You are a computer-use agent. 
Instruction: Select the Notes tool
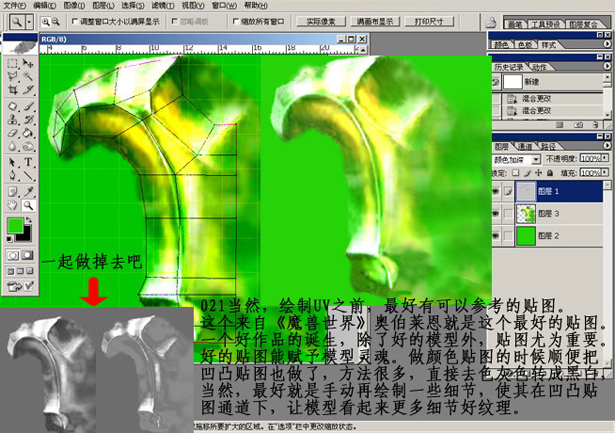coord(13,192)
